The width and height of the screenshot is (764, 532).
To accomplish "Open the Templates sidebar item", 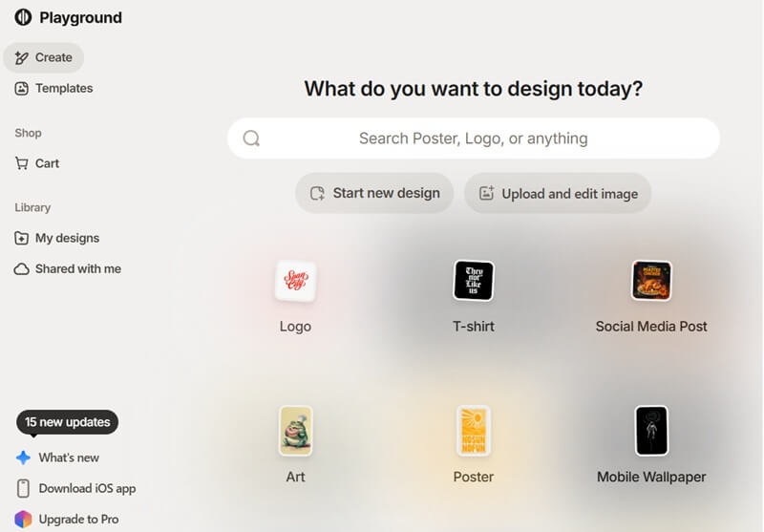I will coord(63,88).
